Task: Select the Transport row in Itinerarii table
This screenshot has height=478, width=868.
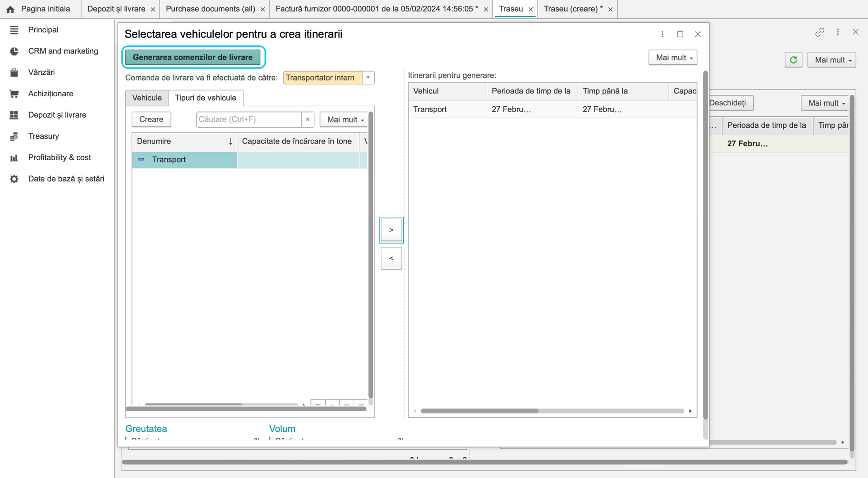Action: (552, 110)
